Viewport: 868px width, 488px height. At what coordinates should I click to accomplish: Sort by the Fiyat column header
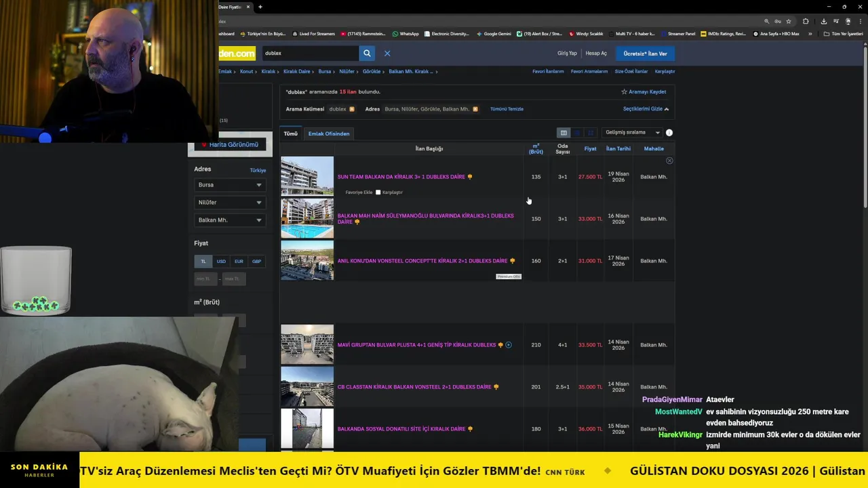tap(591, 148)
